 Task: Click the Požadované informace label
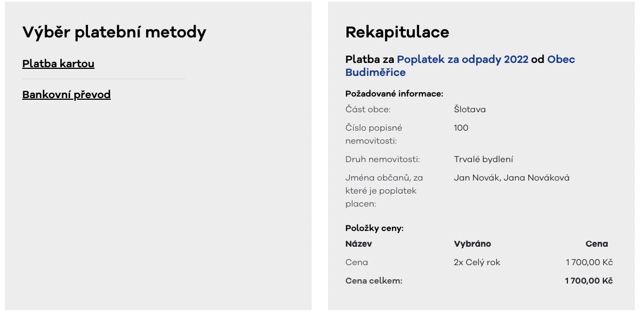pos(394,94)
